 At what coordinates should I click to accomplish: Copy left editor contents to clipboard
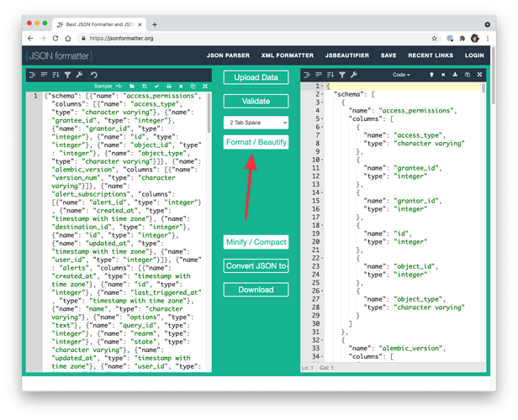(x=193, y=87)
